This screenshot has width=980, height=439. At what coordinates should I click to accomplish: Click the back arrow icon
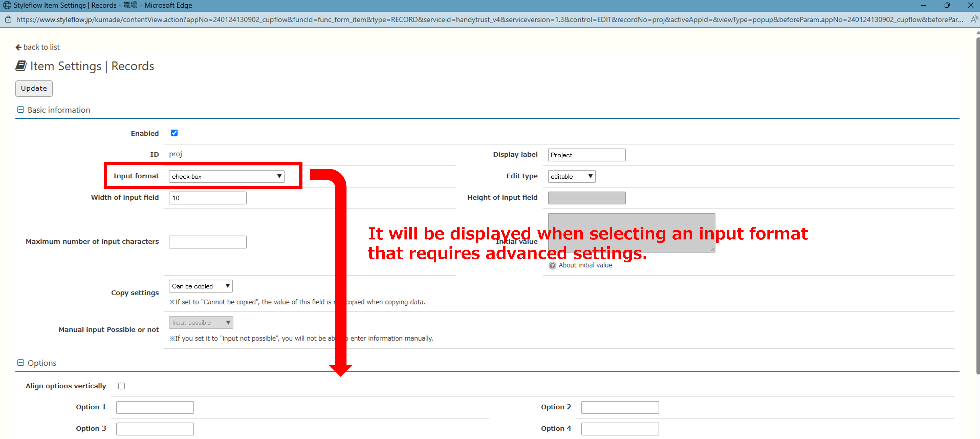(x=18, y=47)
